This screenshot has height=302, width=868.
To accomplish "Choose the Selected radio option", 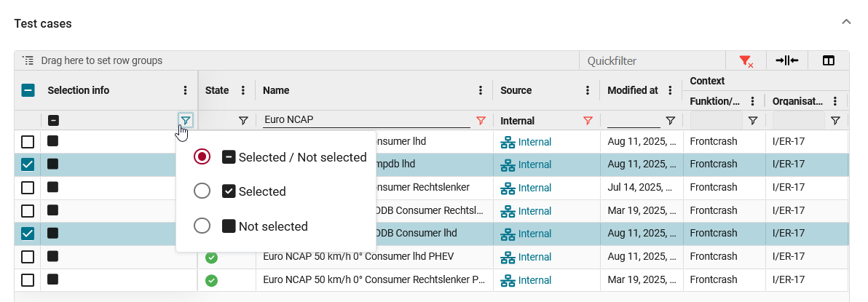I will point(202,191).
